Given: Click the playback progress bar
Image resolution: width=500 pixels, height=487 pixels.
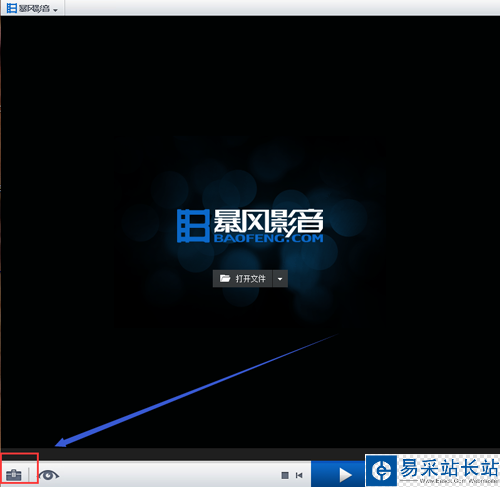Looking at the screenshot, I should coord(250,455).
